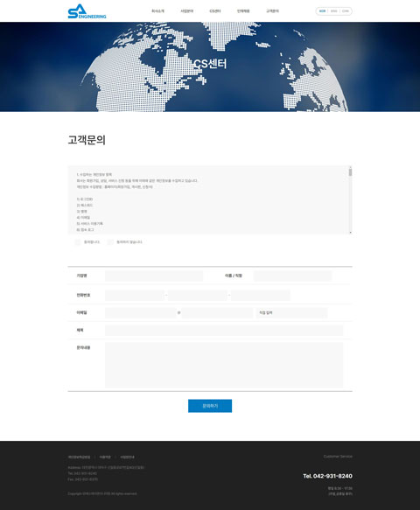The image size is (420, 510).
Task: Open the 회사소개 menu item
Action: point(157,11)
